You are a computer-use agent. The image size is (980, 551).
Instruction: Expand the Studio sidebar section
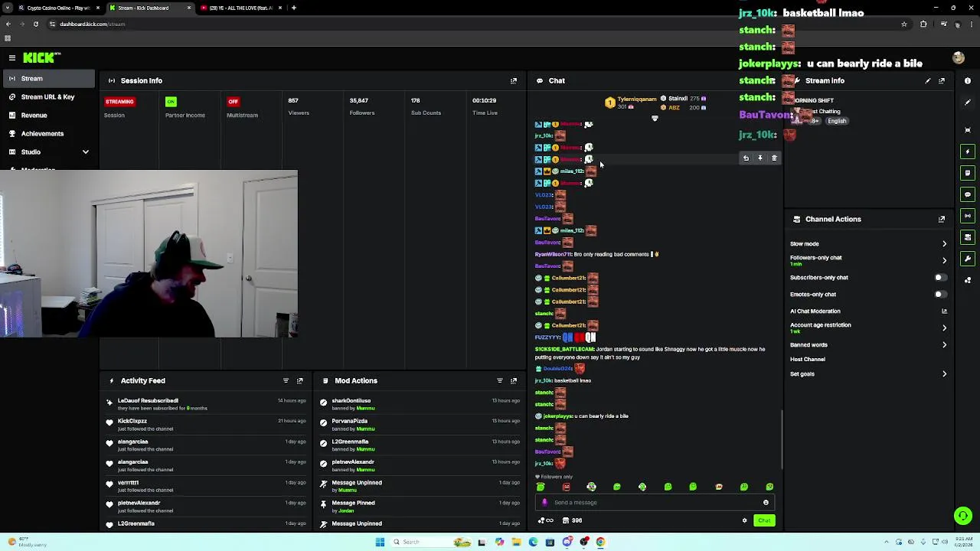click(47, 152)
